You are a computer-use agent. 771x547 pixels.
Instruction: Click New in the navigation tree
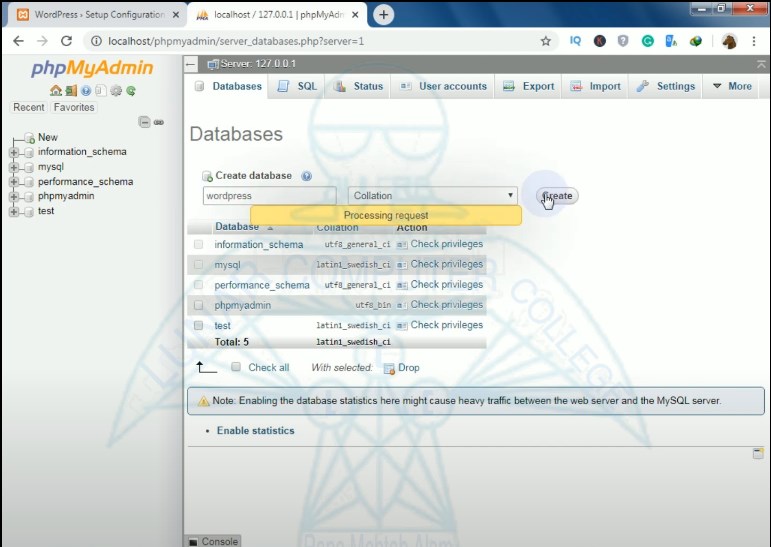(x=48, y=137)
